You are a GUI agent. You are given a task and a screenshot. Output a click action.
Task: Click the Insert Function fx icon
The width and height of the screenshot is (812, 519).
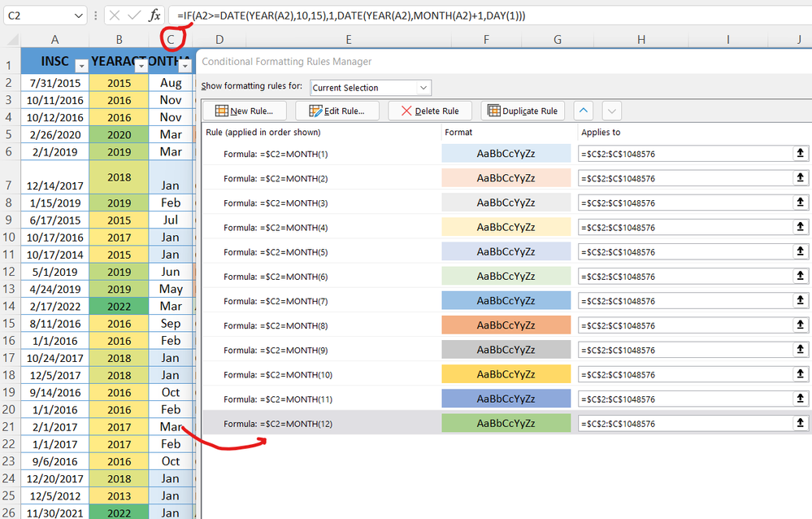(x=157, y=15)
